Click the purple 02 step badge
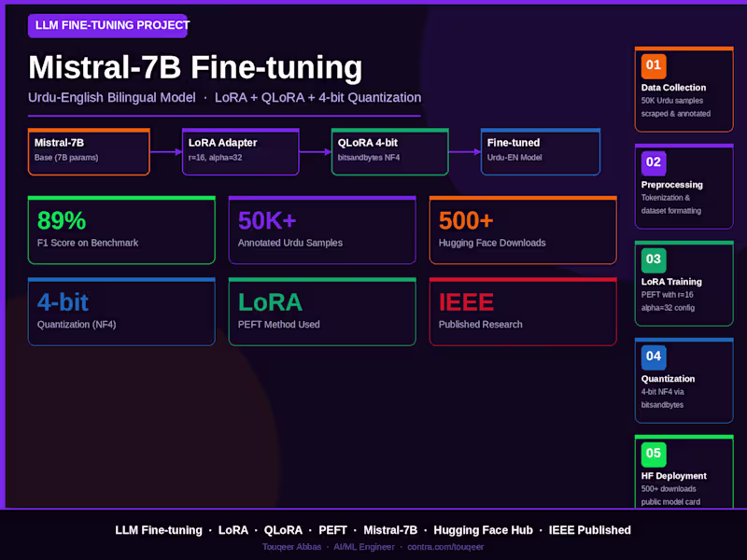The image size is (747, 560). pyautogui.click(x=653, y=163)
